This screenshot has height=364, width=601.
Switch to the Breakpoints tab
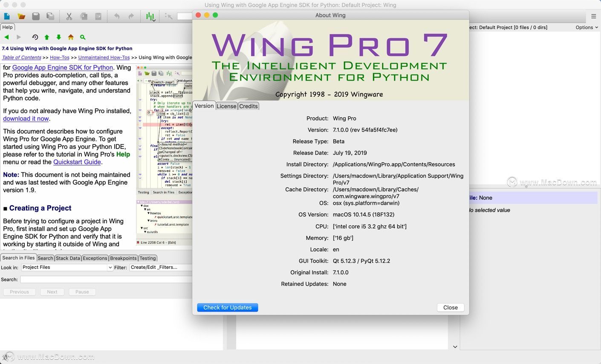tap(123, 258)
